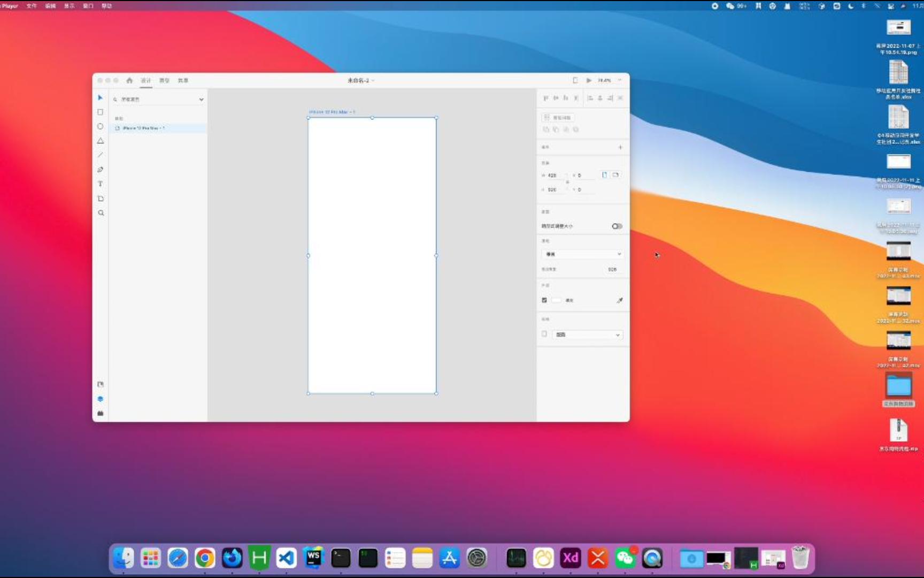Select the Ellipse tool

100,126
